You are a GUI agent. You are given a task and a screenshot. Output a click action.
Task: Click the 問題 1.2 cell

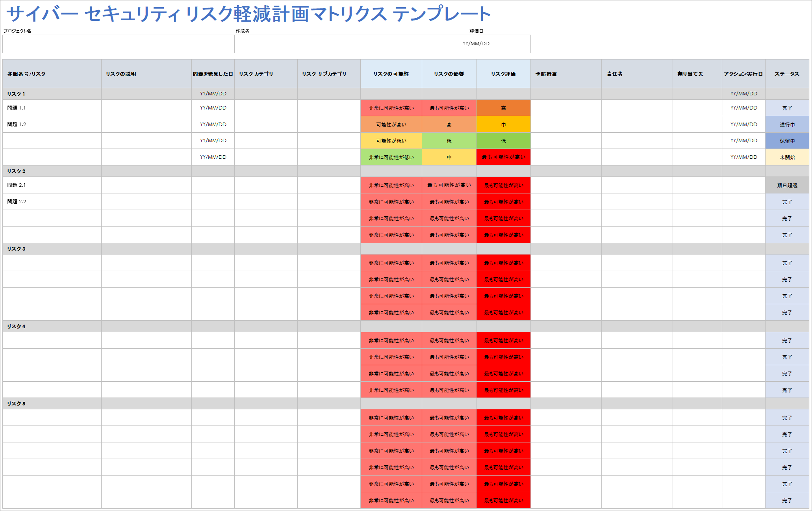pos(52,124)
